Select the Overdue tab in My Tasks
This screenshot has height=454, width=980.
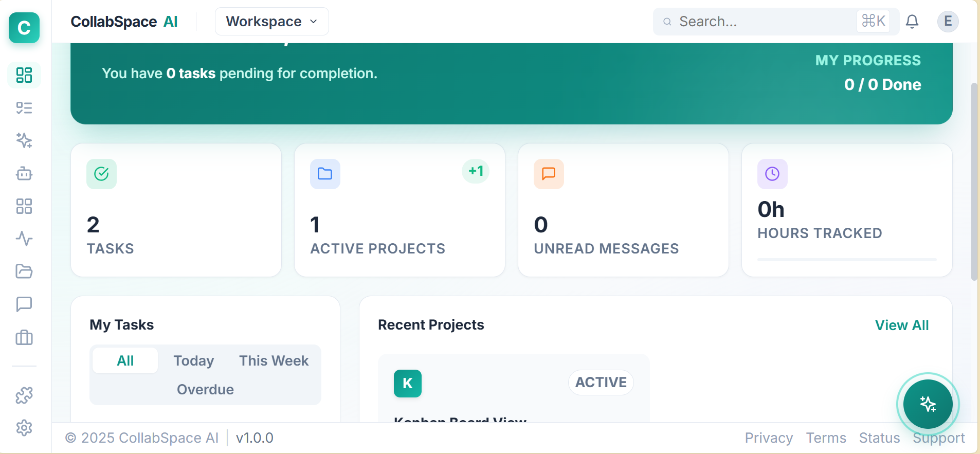pos(205,389)
